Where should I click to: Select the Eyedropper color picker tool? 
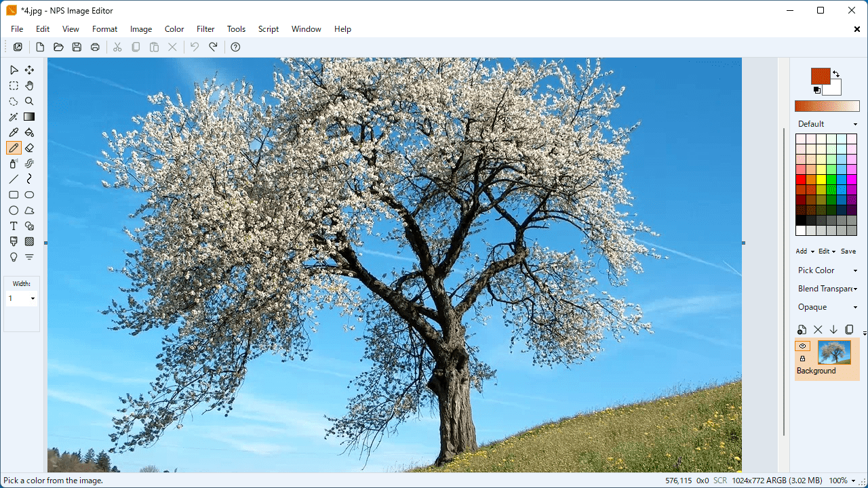(x=14, y=132)
